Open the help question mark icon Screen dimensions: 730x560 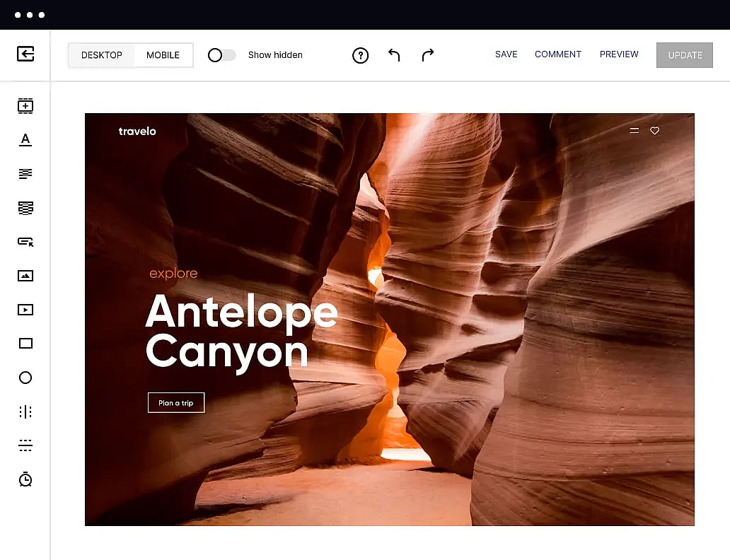(361, 55)
